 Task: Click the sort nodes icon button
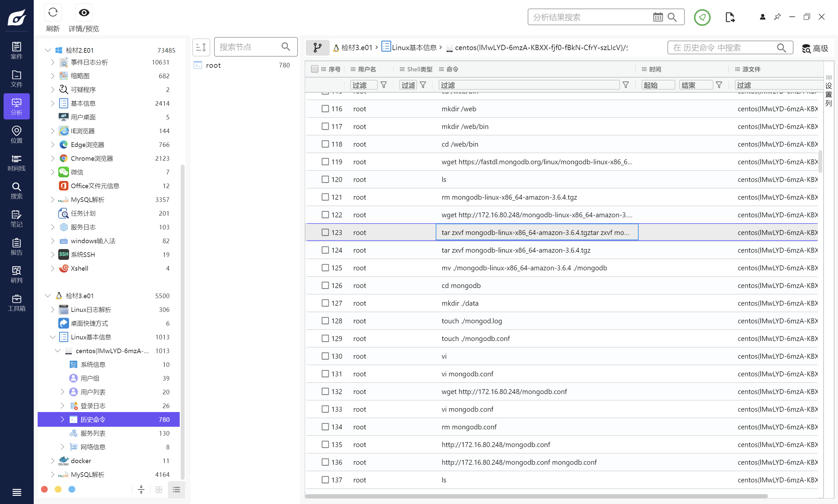click(x=201, y=47)
